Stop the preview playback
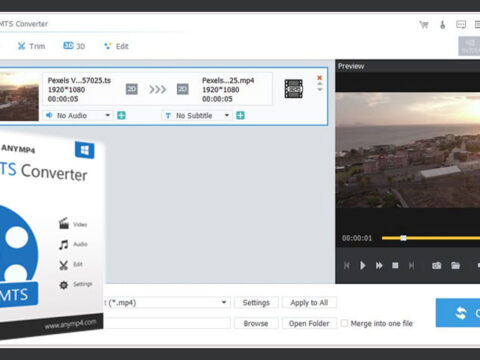This screenshot has width=480, height=360. coord(395,266)
